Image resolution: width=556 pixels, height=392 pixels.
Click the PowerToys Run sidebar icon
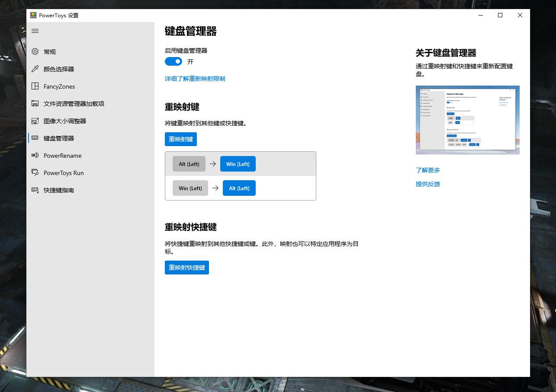pyautogui.click(x=35, y=173)
